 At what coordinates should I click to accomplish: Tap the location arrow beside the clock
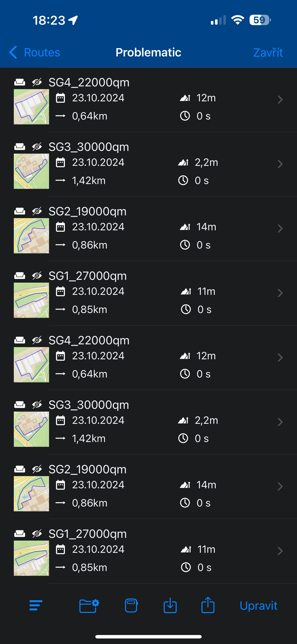(x=73, y=20)
